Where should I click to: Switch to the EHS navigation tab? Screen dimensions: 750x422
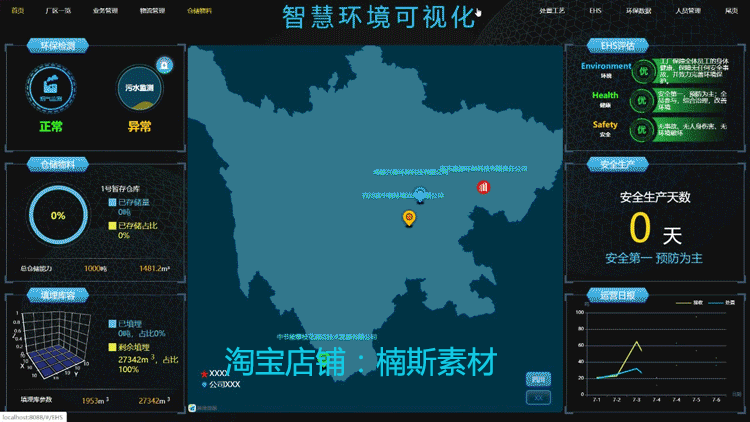pos(595,11)
